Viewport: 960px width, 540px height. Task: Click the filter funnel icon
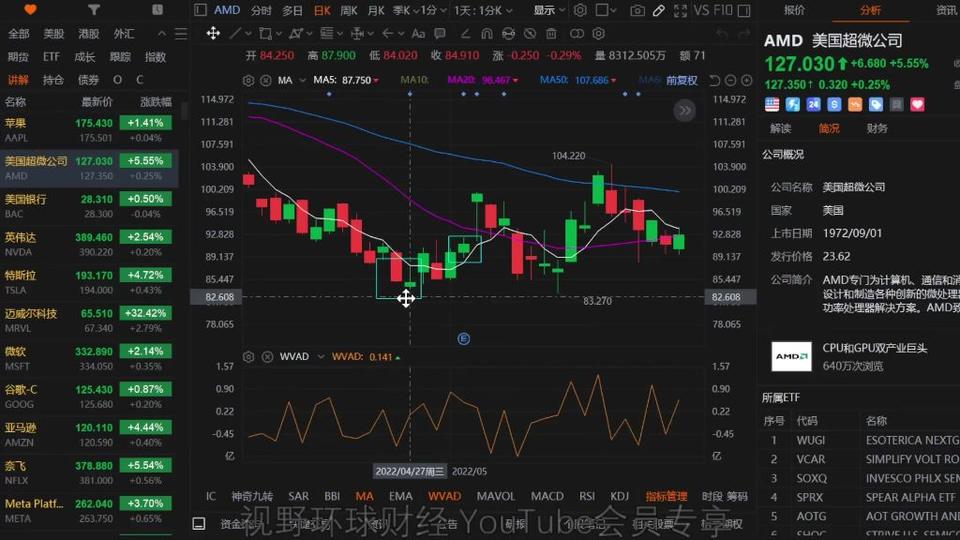94,10
